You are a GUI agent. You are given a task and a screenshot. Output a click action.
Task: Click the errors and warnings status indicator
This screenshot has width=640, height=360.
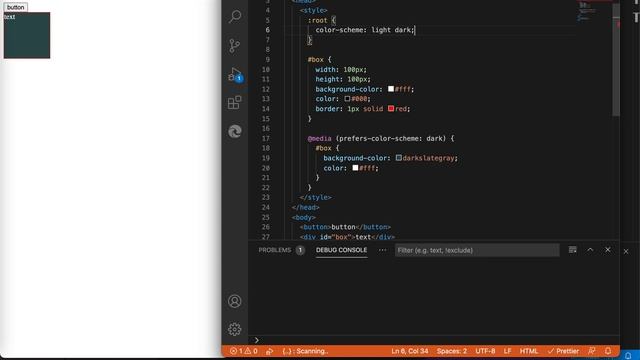coord(244,351)
